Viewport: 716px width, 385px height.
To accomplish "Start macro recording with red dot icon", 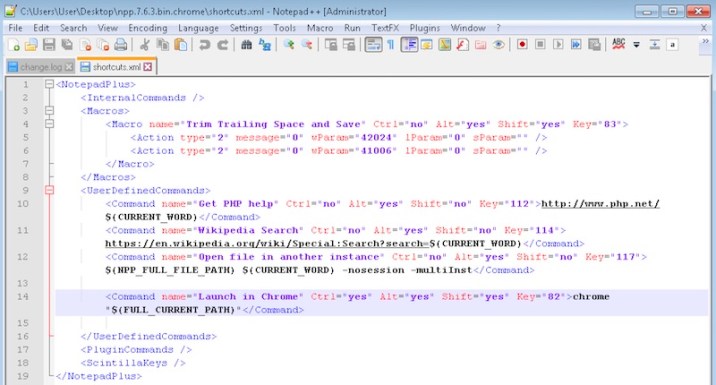I will point(522,44).
